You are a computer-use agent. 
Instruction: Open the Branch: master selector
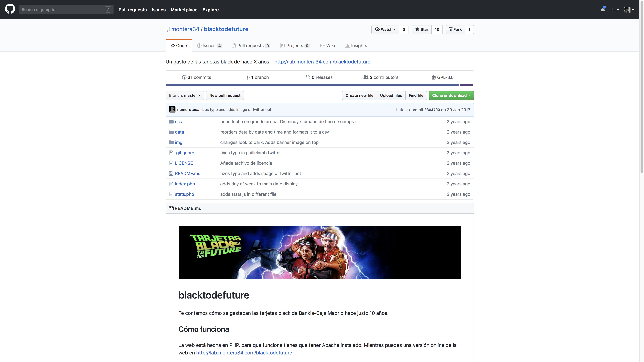185,95
